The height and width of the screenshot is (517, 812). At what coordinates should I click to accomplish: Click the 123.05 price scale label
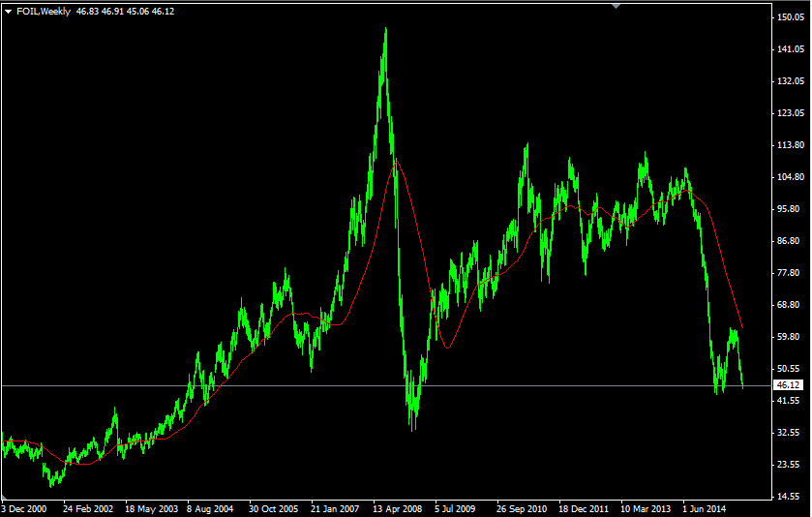[x=791, y=113]
